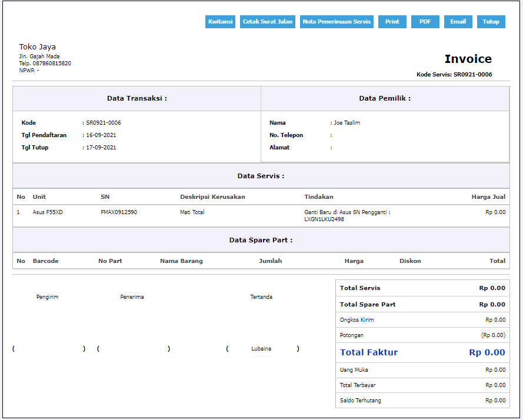
Task: Click the Tindakan column header
Action: [318, 197]
